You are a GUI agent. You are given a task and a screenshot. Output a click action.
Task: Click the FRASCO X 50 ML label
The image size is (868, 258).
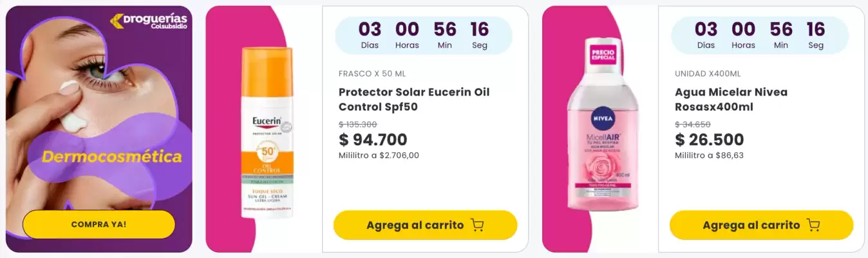(x=372, y=74)
